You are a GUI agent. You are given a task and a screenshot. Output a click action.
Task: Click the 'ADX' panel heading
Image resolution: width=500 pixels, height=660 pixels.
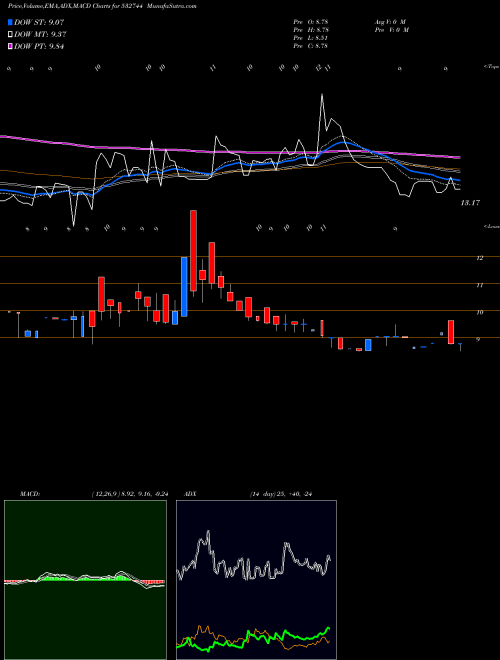[191, 494]
